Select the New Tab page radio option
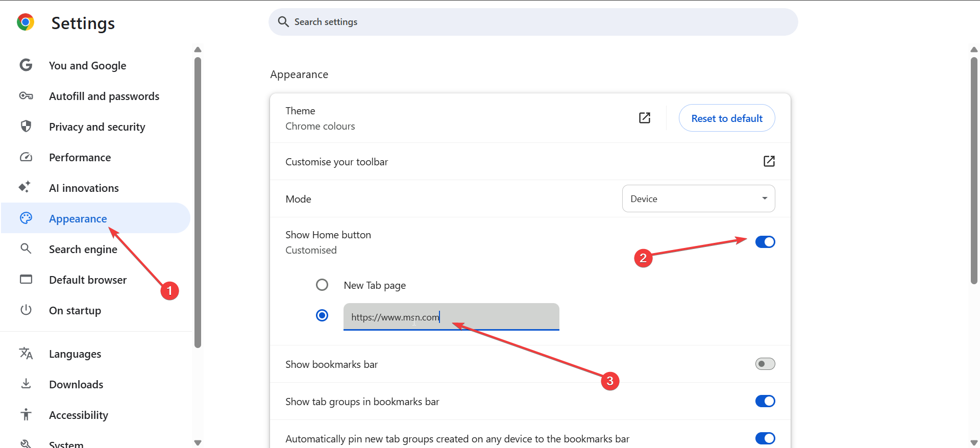This screenshot has width=980, height=448. point(322,285)
